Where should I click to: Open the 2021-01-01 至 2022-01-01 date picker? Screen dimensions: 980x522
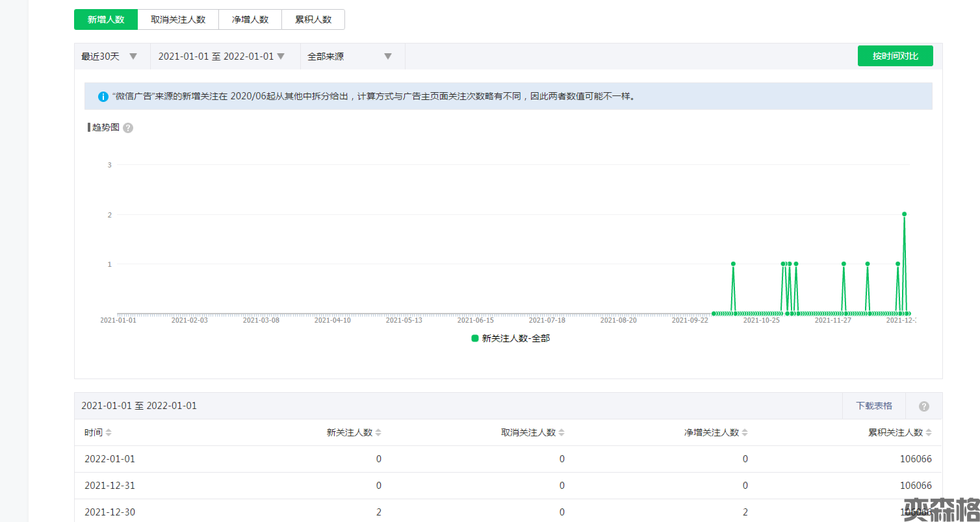(222, 56)
